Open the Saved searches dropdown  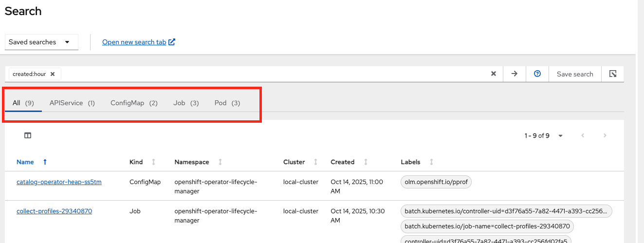[x=41, y=42]
